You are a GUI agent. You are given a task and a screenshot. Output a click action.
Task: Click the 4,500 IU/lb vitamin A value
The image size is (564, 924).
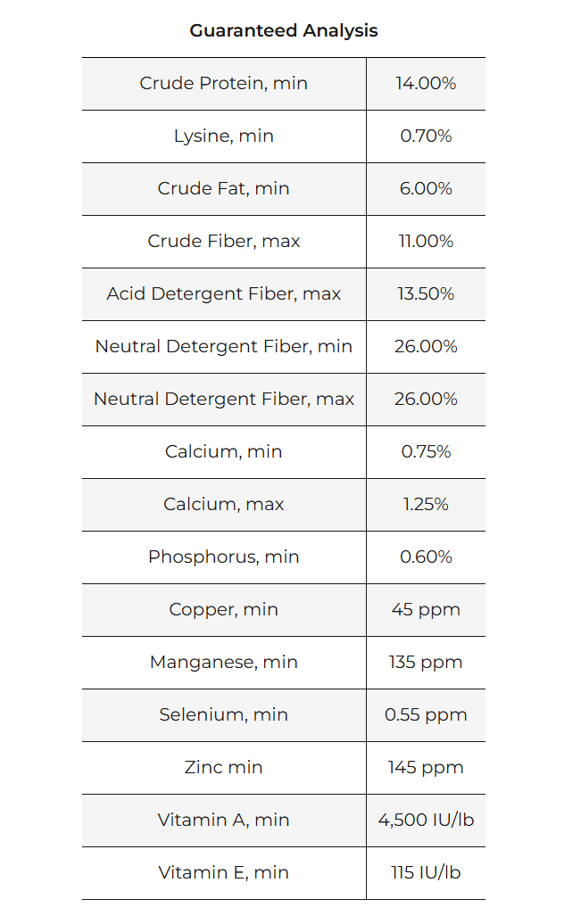(x=426, y=820)
